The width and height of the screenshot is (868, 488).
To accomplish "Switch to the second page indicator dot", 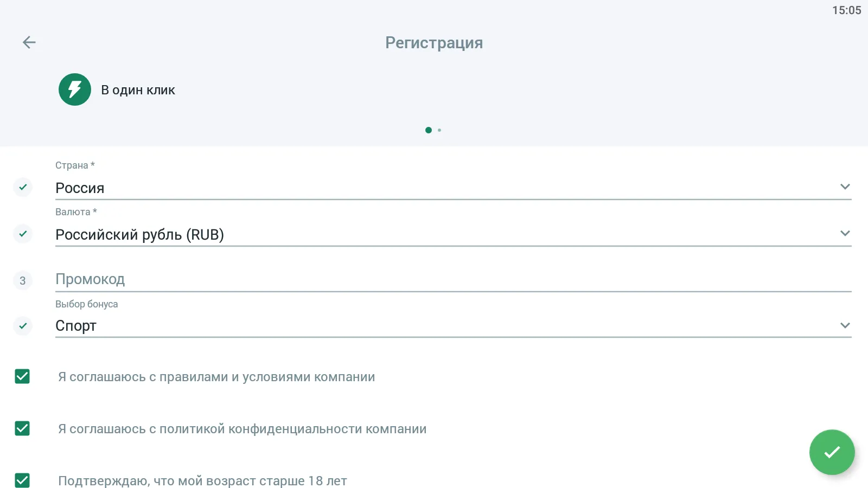I will click(x=439, y=130).
